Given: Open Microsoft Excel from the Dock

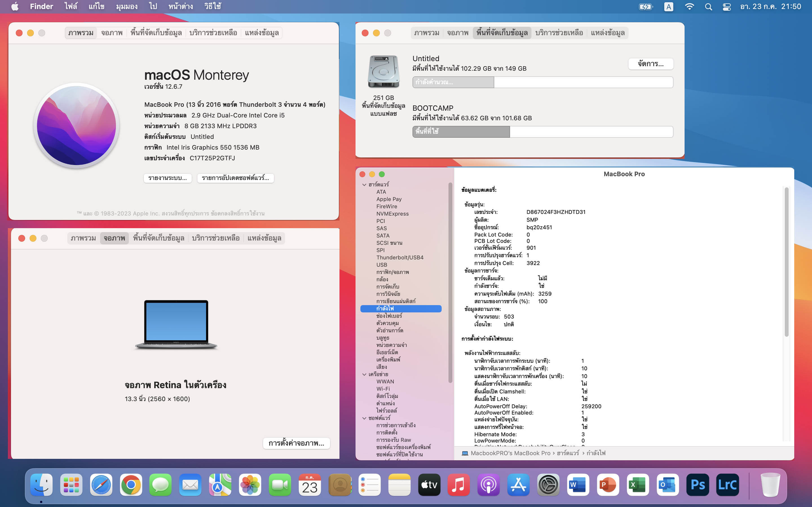Looking at the screenshot, I should (637, 485).
